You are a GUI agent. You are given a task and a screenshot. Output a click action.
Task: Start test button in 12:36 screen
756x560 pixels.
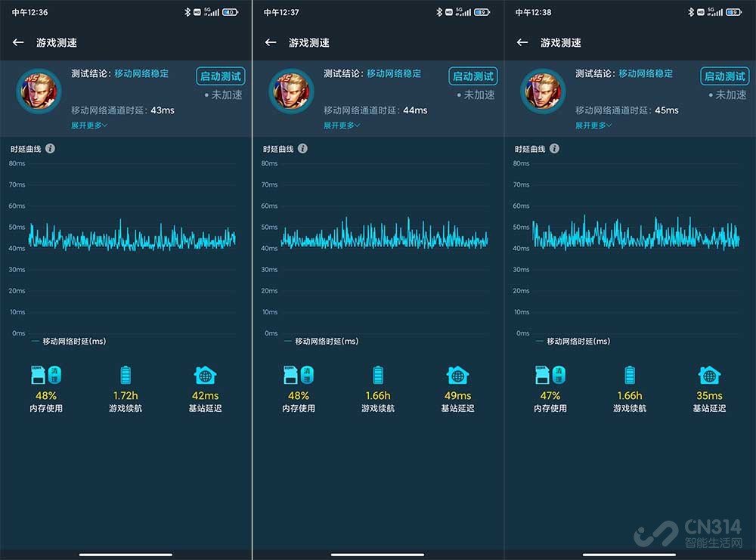(220, 76)
